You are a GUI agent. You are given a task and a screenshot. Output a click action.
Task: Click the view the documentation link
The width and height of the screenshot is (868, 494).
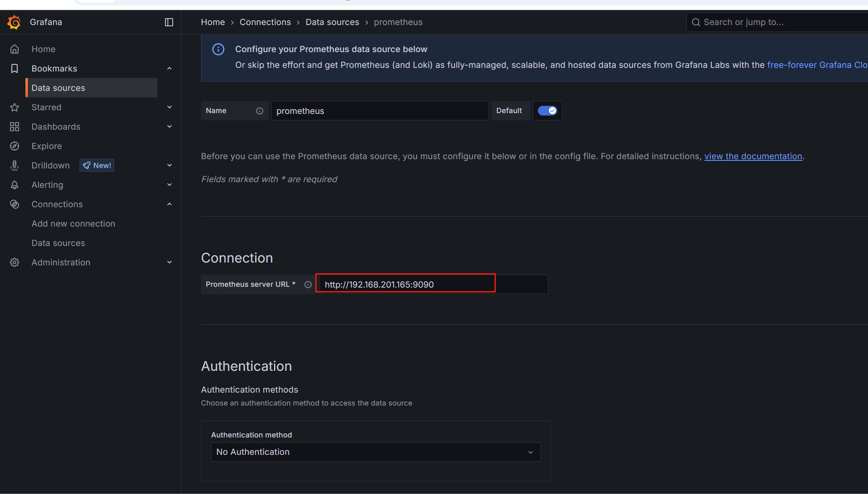753,156
